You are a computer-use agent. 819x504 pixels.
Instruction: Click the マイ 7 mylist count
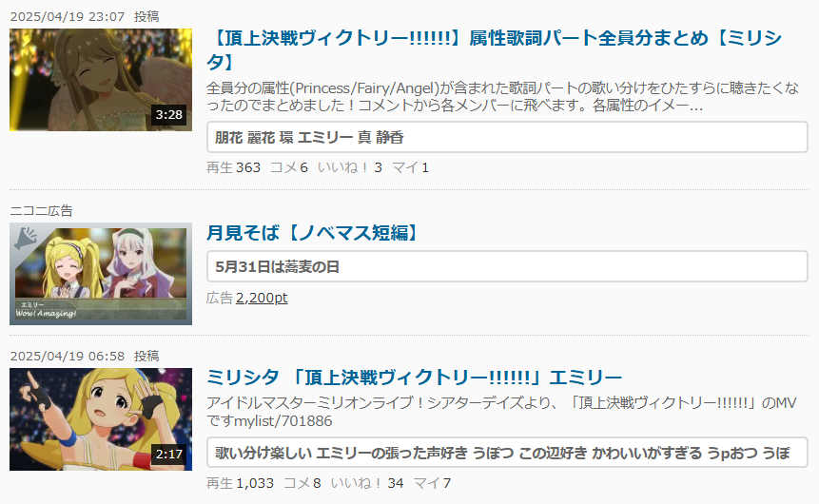432,483
